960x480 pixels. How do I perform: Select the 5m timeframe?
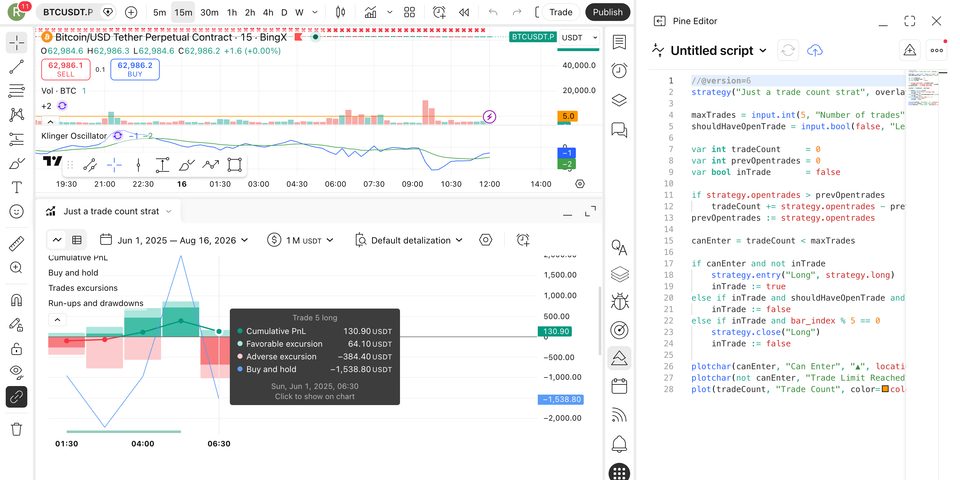coord(159,12)
